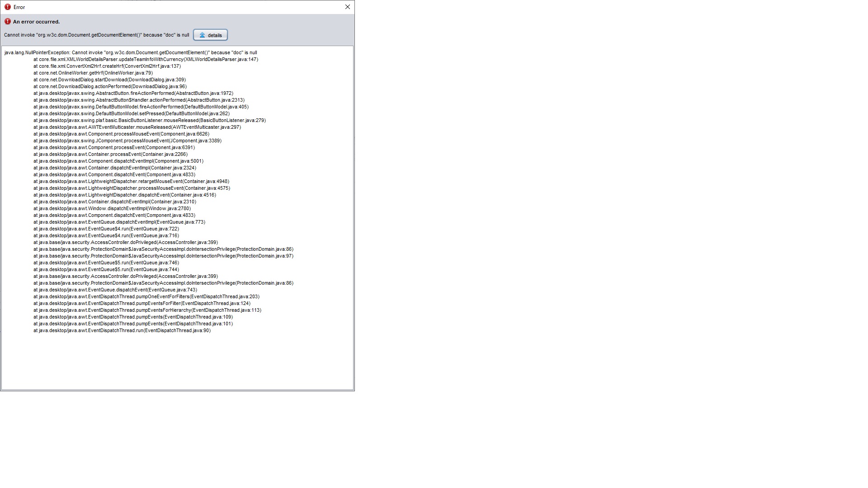868x488 pixels.
Task: Click the 'An error occurred.' heading text
Action: (36, 22)
